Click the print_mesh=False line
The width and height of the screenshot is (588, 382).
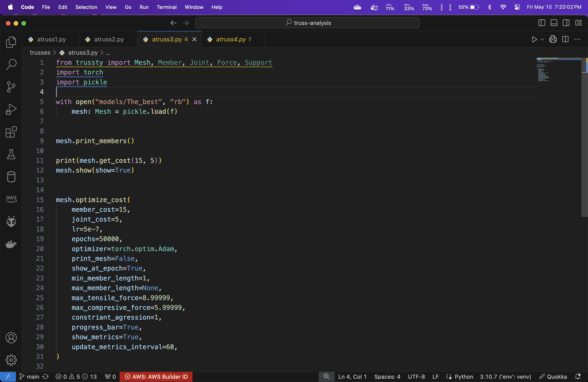105,259
